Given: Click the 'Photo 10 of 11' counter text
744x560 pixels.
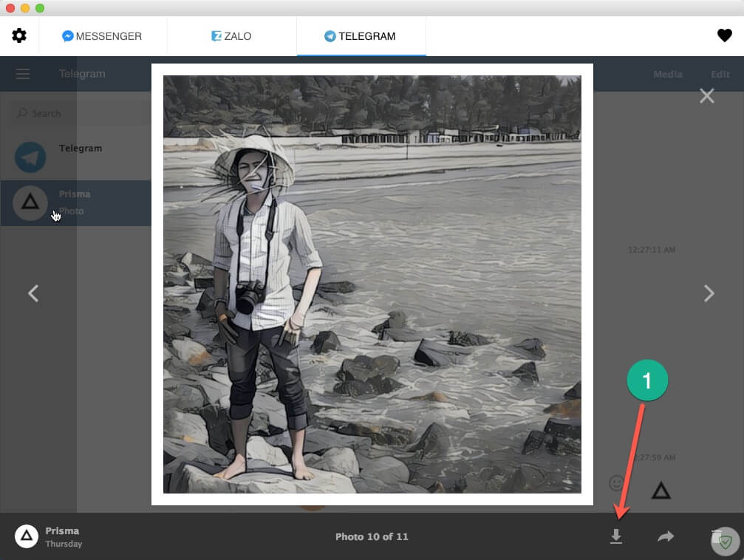Looking at the screenshot, I should point(372,537).
